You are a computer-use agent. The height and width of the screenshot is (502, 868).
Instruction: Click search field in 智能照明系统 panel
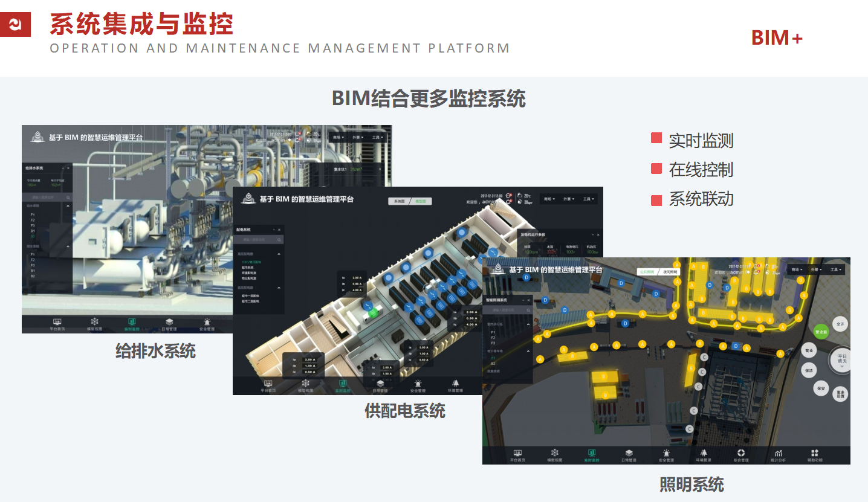pos(505,310)
